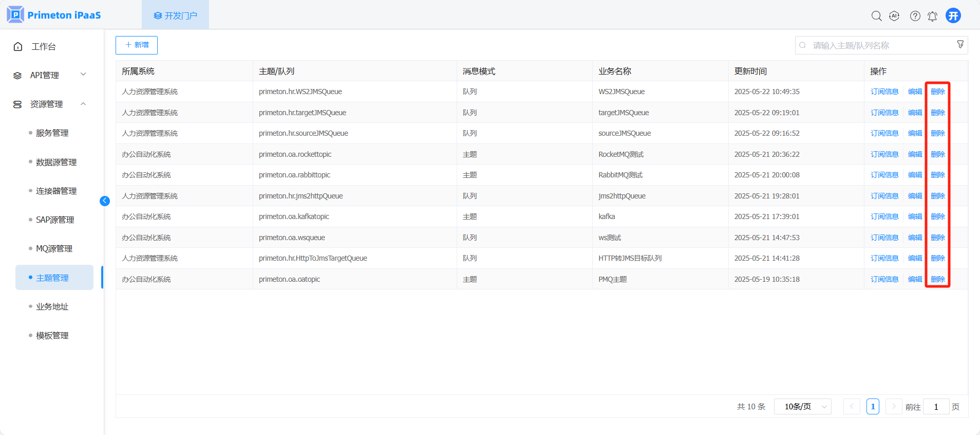Focus the topic/queue name search field

coord(878,45)
